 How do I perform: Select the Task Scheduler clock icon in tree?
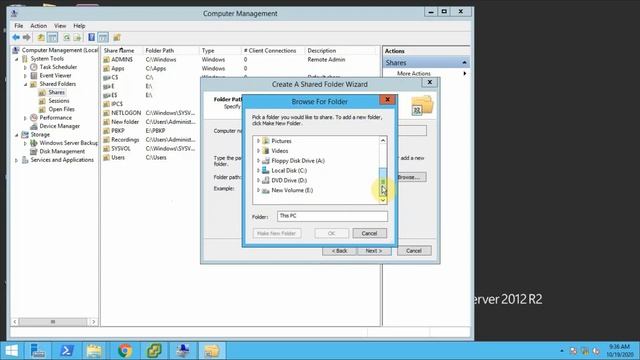(34, 67)
